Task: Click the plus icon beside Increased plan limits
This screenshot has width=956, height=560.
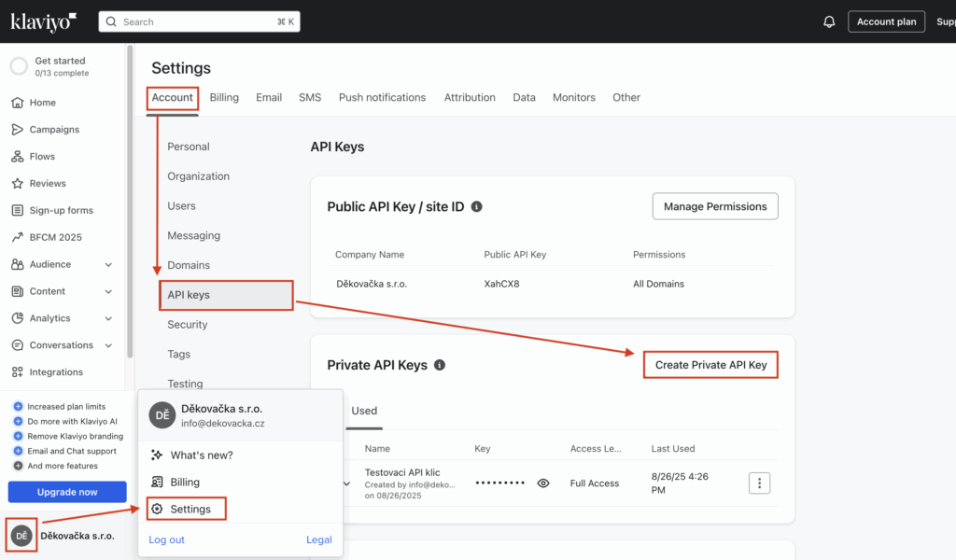Action: click(18, 406)
